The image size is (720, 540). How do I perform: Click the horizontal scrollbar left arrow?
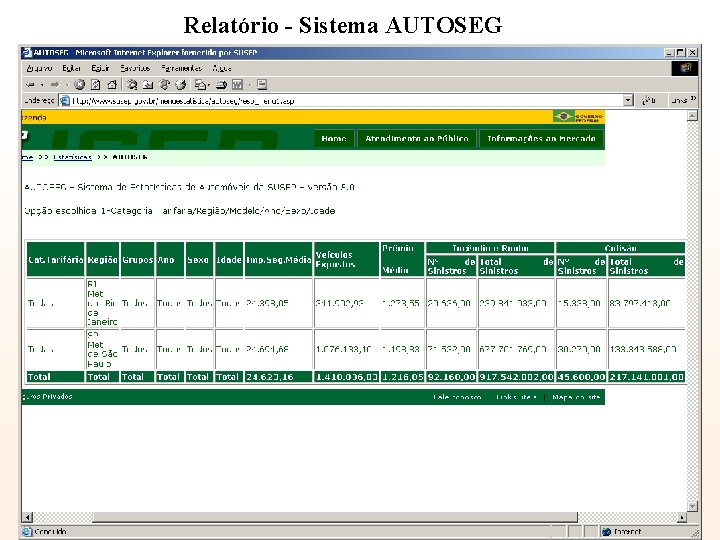28,518
